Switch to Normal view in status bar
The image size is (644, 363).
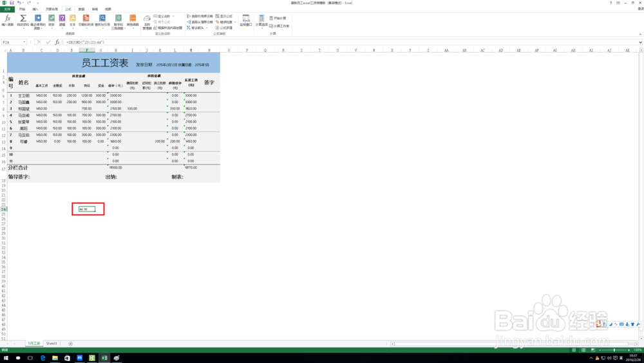pos(574,350)
